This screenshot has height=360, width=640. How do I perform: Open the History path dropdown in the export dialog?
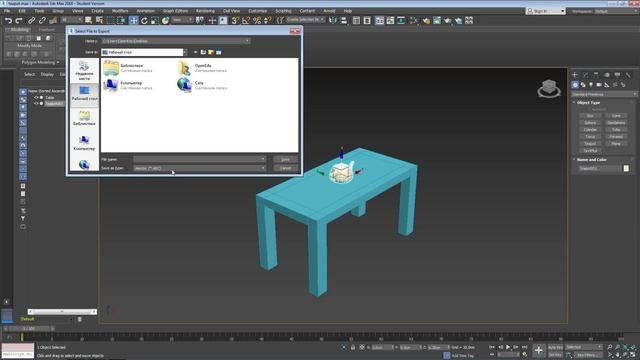coord(176,41)
